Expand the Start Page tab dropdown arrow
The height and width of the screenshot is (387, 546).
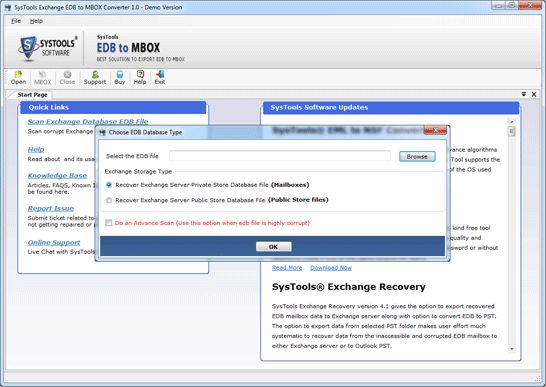click(x=524, y=94)
